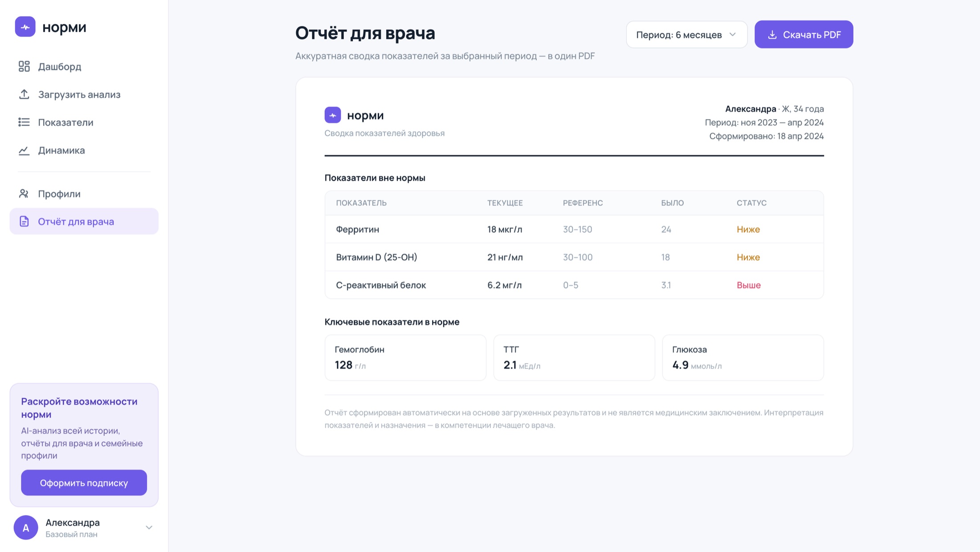Click the Ключевые показатели в норме heading
Image resolution: width=980 pixels, height=552 pixels.
click(x=392, y=321)
